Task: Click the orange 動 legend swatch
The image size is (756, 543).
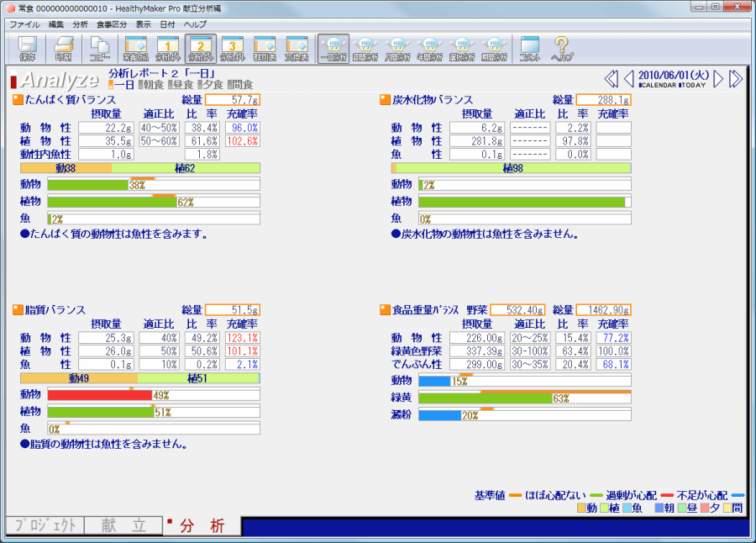Action: click(x=581, y=508)
